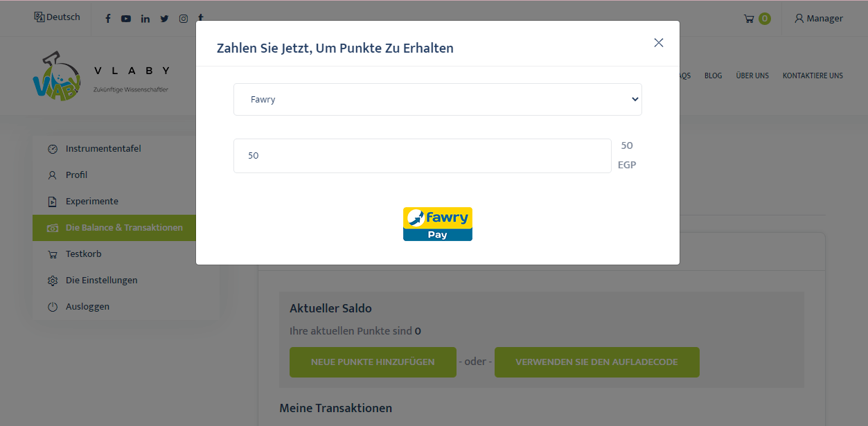Click the Fawry Pay logo button
The height and width of the screenshot is (426, 868).
click(438, 224)
